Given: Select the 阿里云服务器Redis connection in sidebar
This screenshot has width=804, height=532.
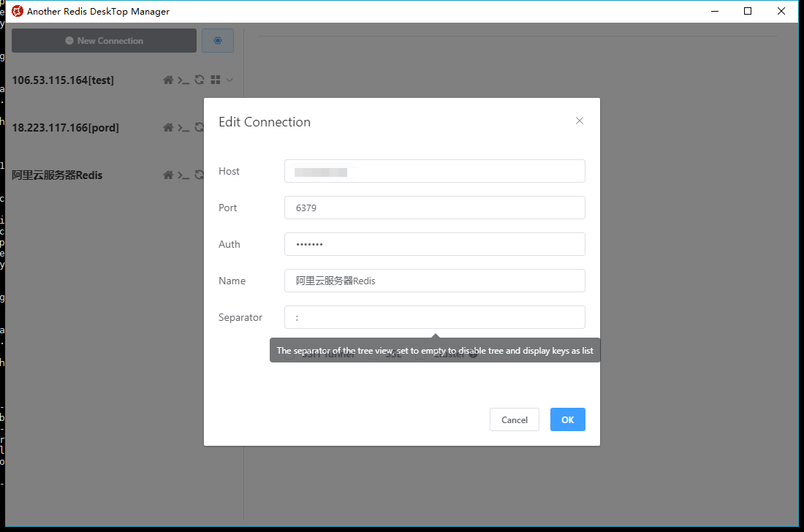Looking at the screenshot, I should click(57, 175).
